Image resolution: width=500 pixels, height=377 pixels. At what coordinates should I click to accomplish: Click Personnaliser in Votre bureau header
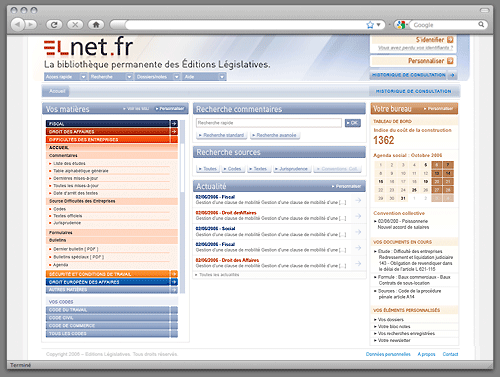coord(438,109)
